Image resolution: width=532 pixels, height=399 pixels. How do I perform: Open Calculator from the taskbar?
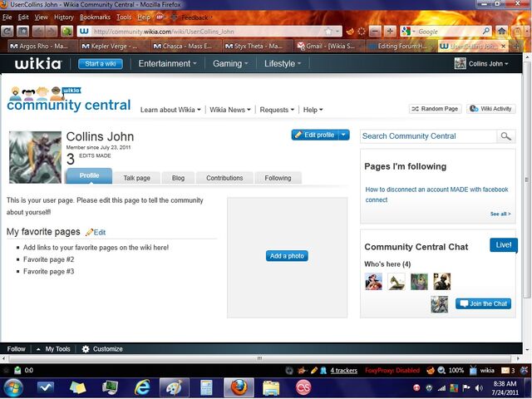pos(206,388)
